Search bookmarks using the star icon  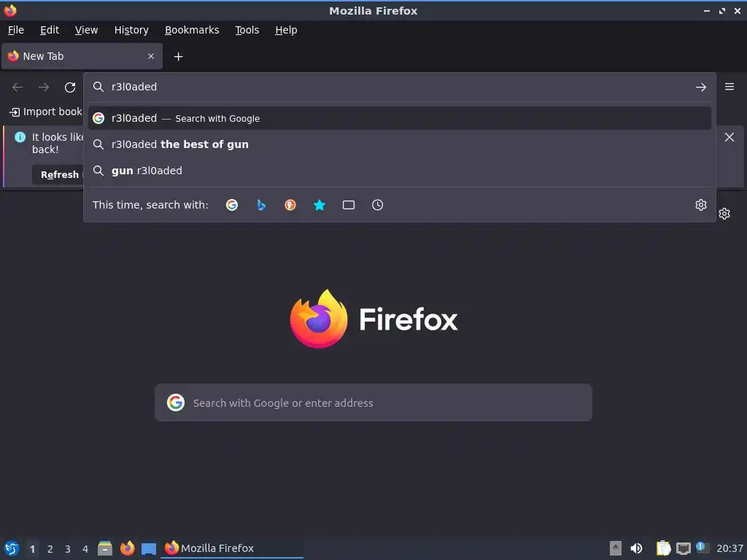tap(320, 205)
